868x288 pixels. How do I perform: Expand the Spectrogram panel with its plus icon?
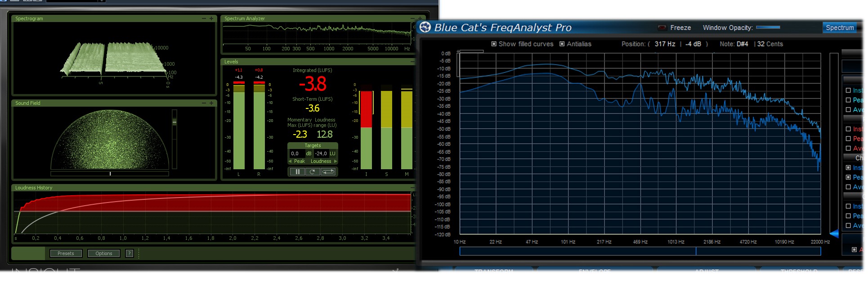[x=211, y=18]
